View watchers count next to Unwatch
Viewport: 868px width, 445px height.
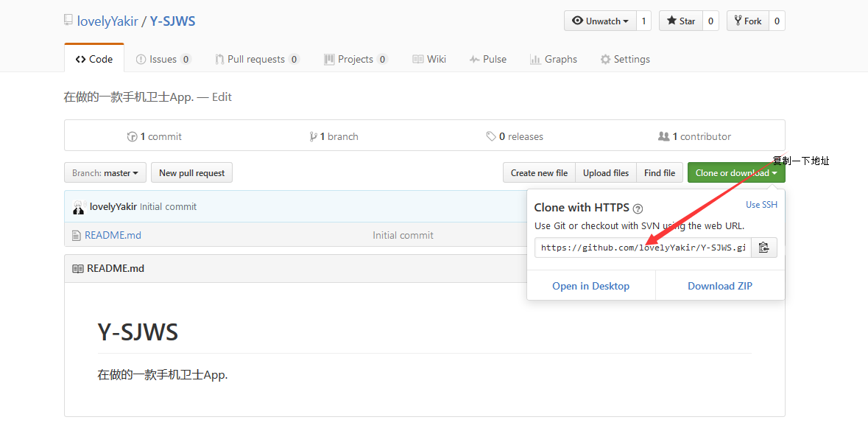(x=643, y=21)
